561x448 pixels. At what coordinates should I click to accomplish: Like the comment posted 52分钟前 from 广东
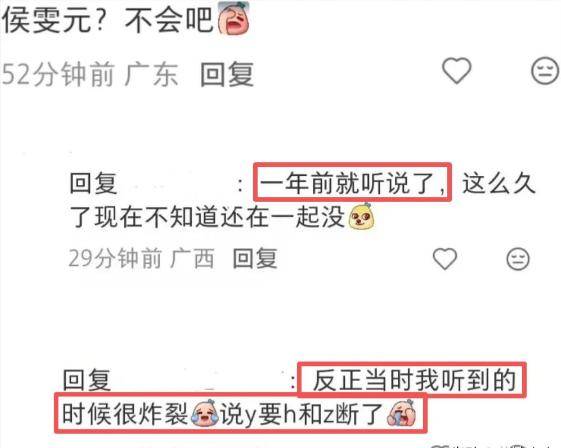pyautogui.click(x=457, y=70)
